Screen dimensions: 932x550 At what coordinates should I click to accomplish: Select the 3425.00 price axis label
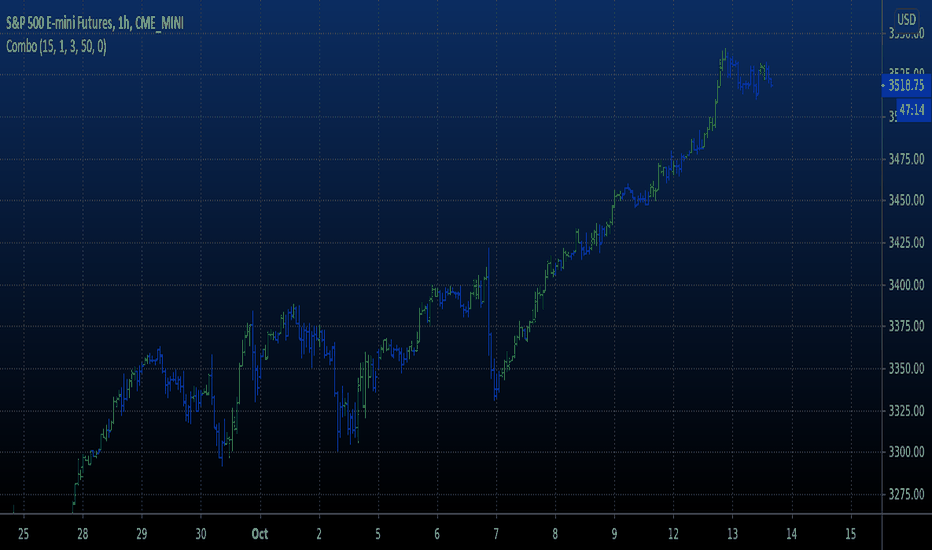906,243
